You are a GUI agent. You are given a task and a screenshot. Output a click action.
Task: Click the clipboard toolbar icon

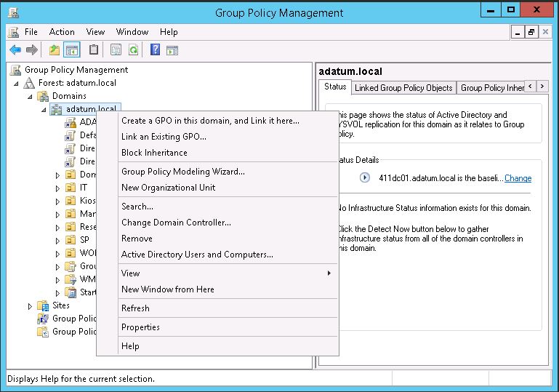pos(93,50)
